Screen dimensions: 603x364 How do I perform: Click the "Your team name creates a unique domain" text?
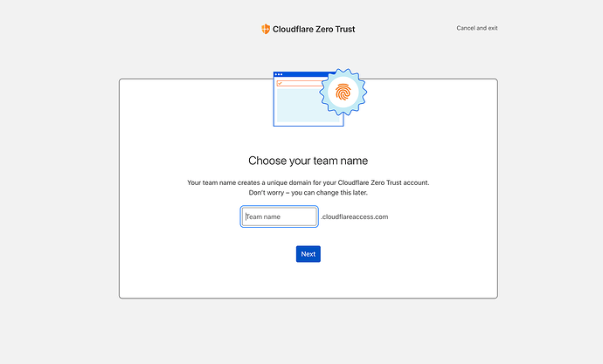tap(308, 182)
